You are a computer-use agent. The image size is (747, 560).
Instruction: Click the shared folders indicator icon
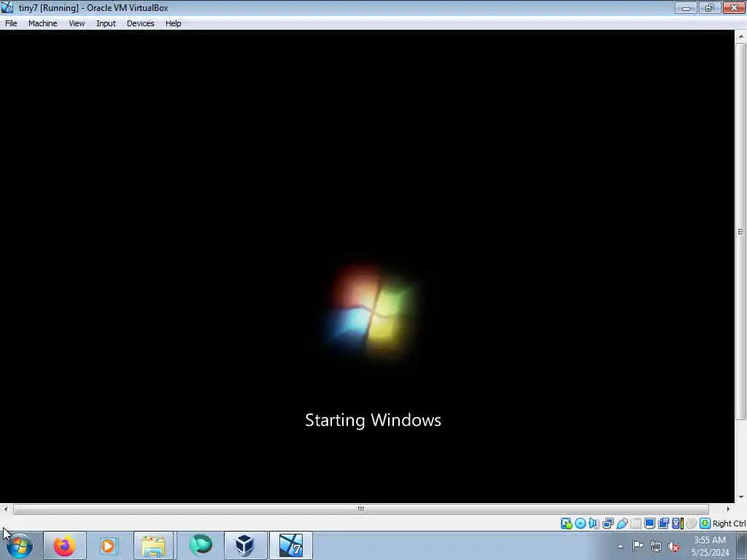[636, 524]
